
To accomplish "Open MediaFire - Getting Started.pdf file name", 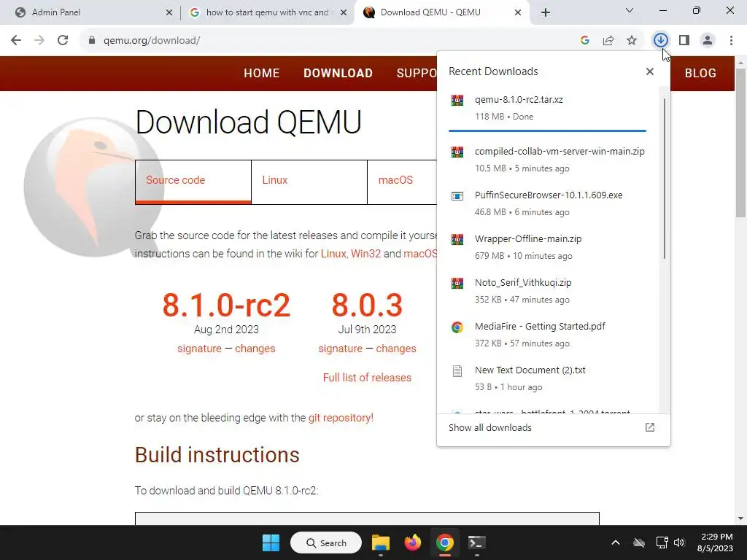I will (x=540, y=327).
